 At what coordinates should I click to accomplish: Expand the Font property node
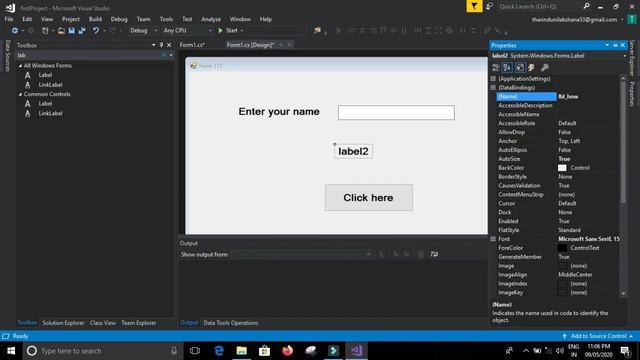(493, 239)
